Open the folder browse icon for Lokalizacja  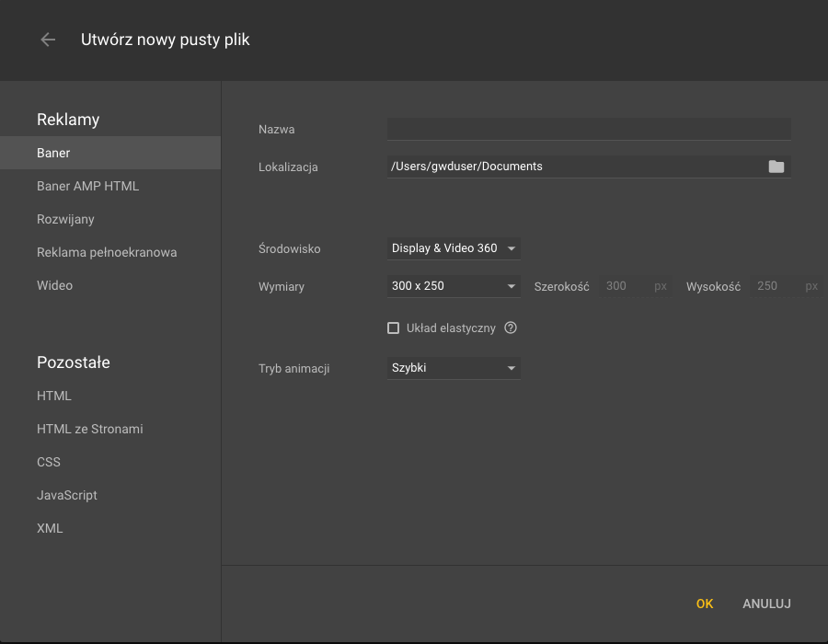[776, 167]
